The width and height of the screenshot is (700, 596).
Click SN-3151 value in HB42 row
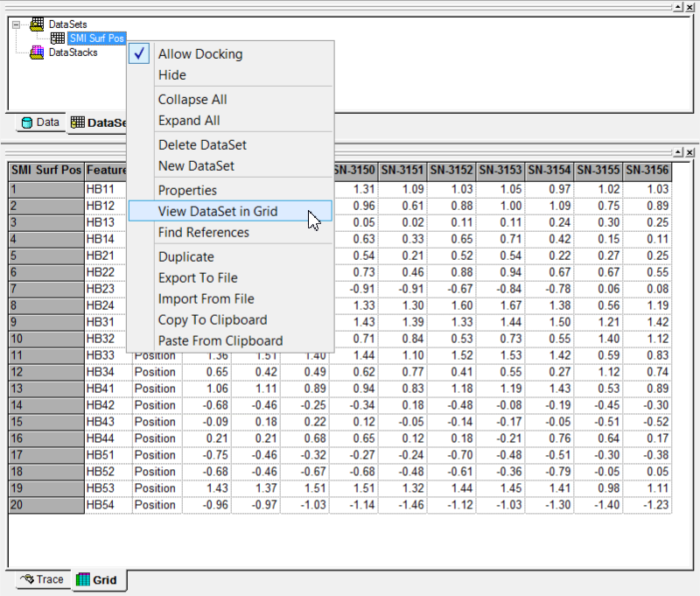tap(402, 405)
